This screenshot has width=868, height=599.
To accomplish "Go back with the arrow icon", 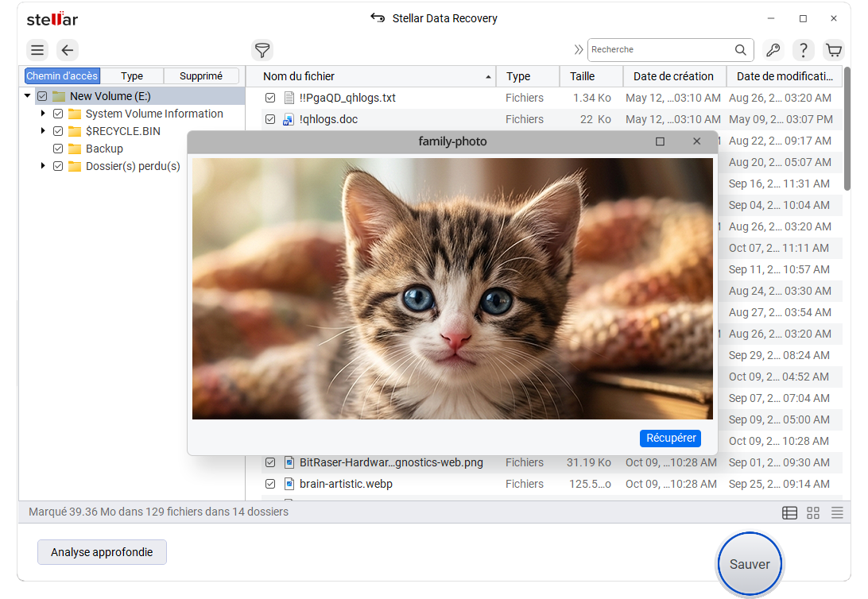I will [68, 50].
